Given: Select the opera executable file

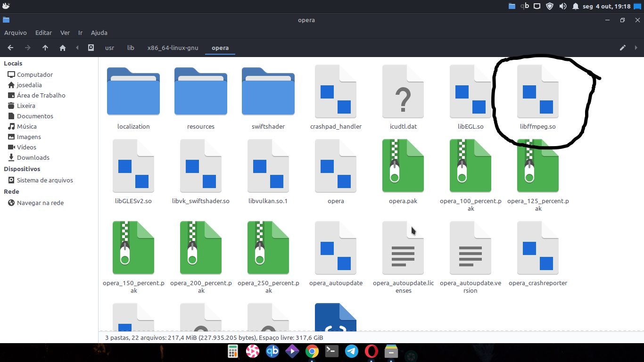Looking at the screenshot, I should tap(336, 166).
